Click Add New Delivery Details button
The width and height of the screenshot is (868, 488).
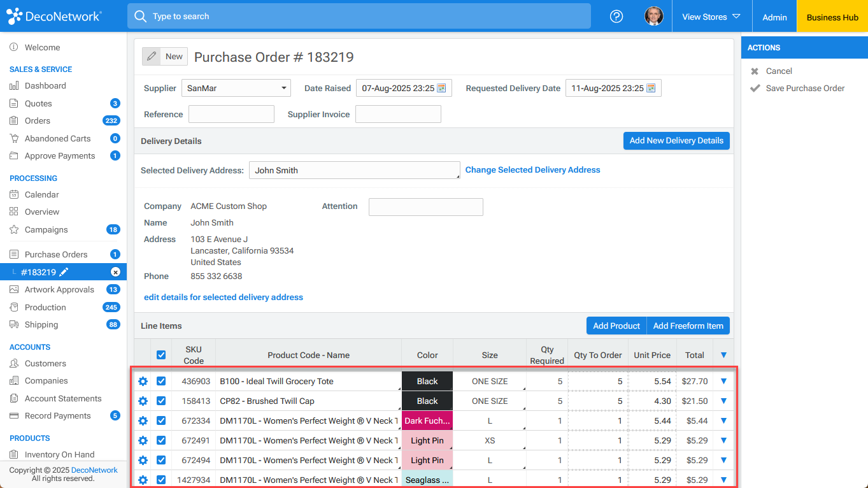coord(676,141)
